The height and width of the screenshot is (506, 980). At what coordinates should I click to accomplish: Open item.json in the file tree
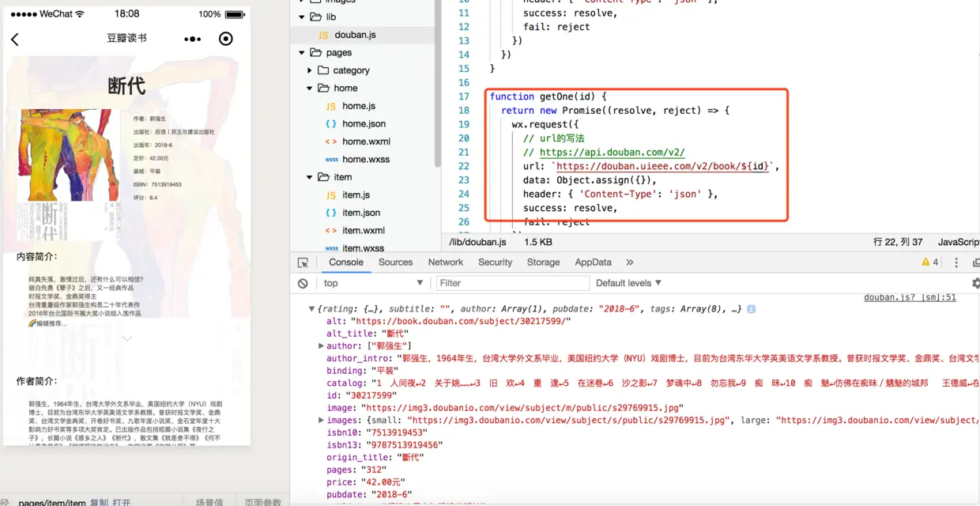tap(361, 213)
